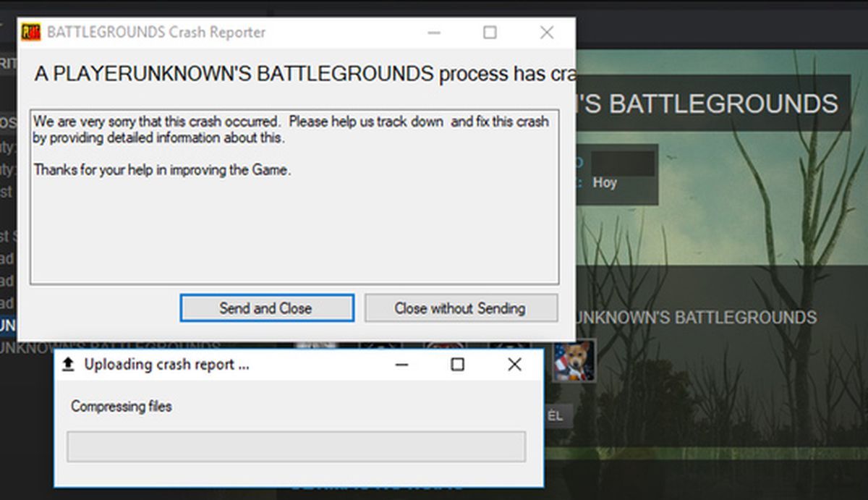Click the Compressing files progress bar

tap(297, 446)
